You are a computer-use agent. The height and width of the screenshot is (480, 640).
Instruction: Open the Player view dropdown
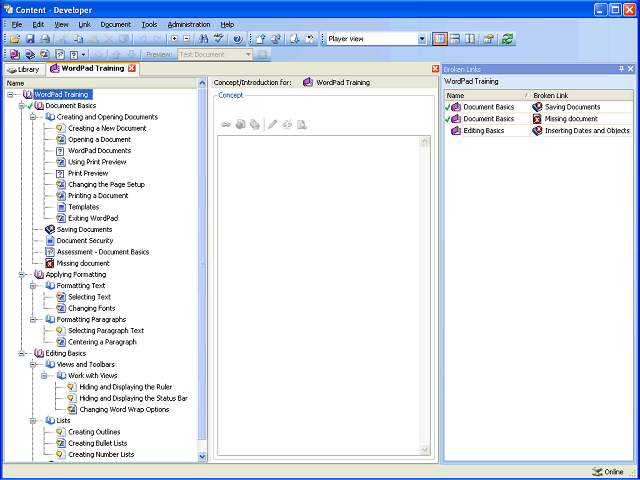pos(422,39)
